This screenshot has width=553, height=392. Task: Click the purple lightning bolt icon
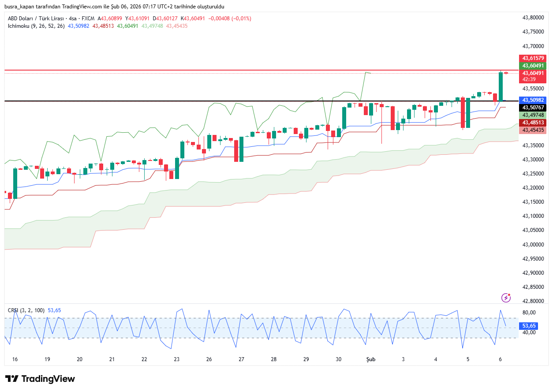click(x=506, y=298)
